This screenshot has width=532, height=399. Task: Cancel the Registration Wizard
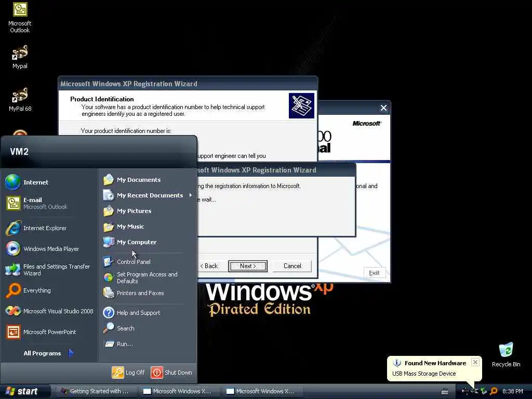(292, 266)
